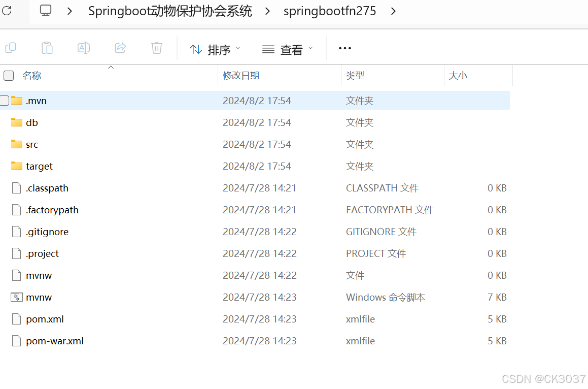Select the src folder name
The image size is (588, 389).
coord(32,145)
